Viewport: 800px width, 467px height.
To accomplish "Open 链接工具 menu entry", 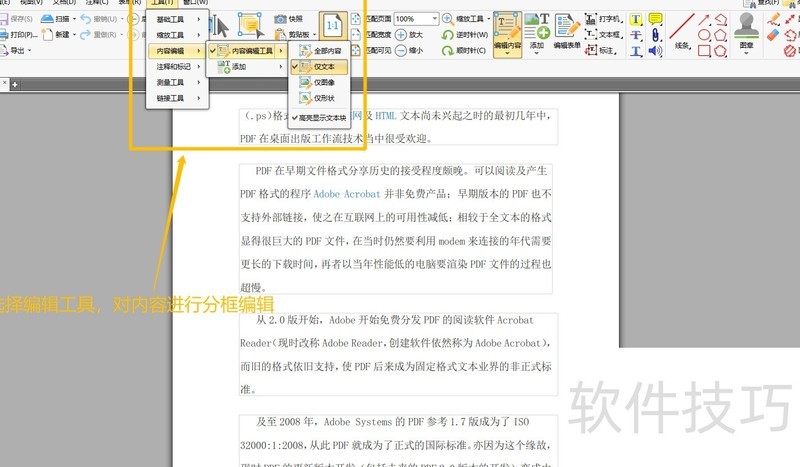I will click(177, 99).
